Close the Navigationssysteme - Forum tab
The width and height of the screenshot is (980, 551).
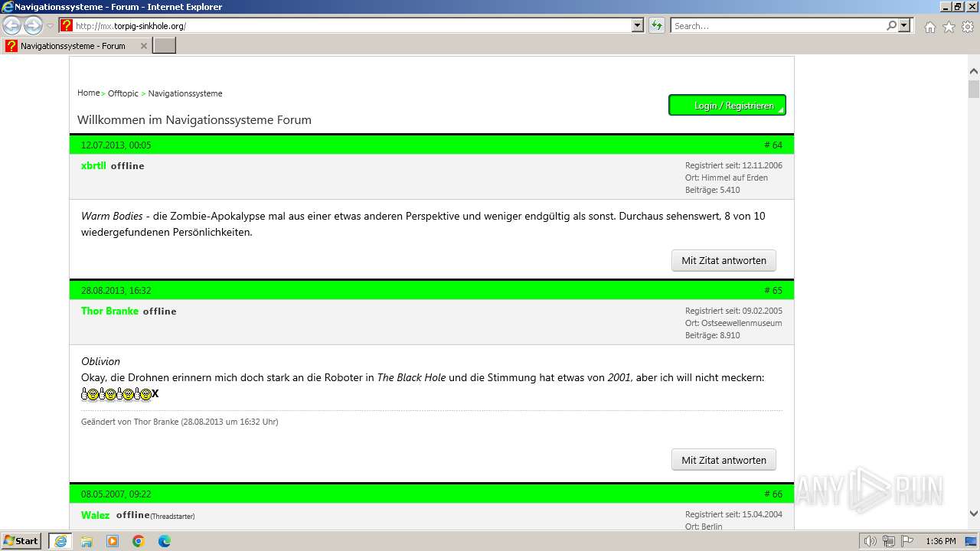click(144, 46)
